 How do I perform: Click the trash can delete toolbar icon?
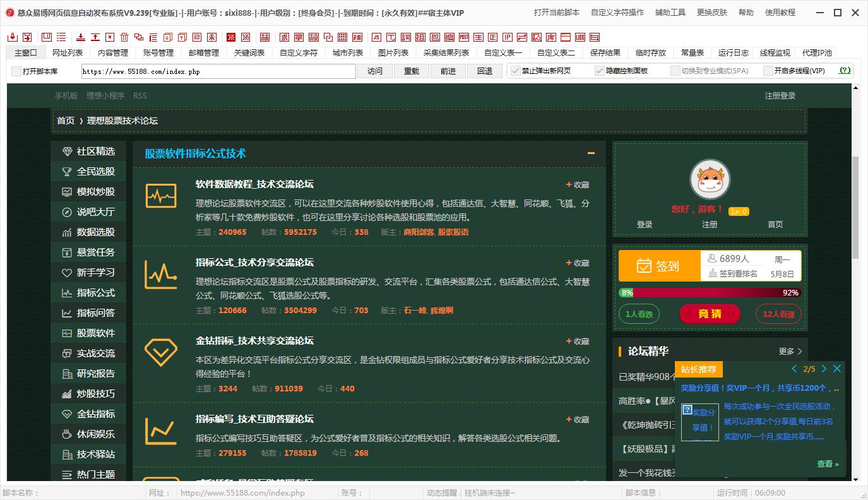(124, 37)
